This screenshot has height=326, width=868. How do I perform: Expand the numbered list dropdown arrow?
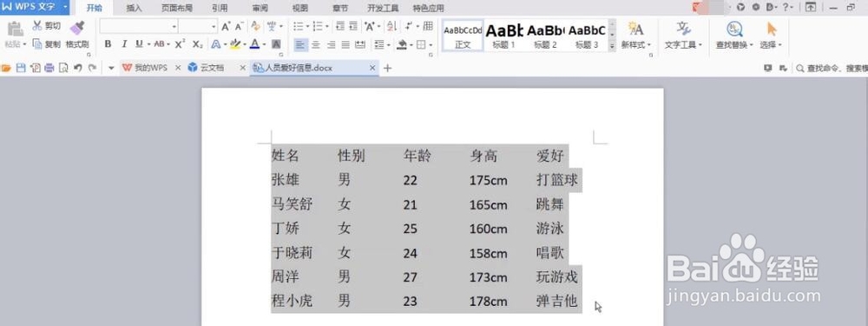click(x=326, y=26)
